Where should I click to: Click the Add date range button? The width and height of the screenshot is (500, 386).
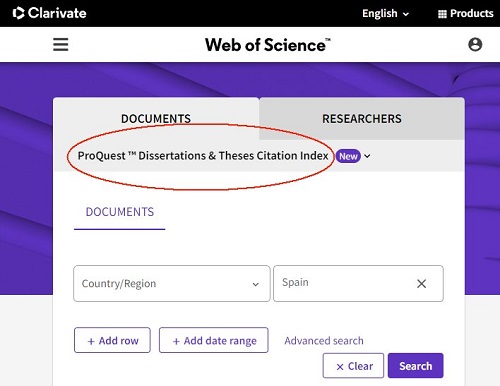click(x=214, y=340)
